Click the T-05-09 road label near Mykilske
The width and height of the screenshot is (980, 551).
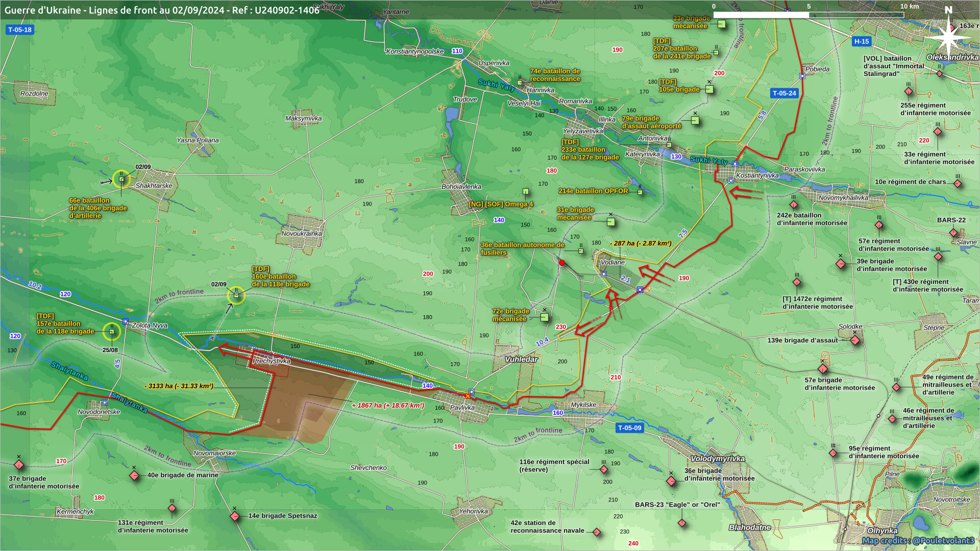(629, 428)
